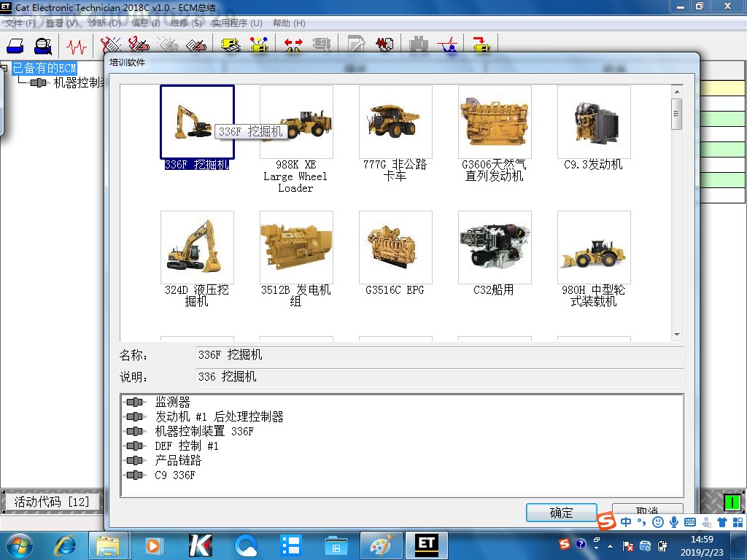Click the machine list scrollbar up arrow
747x560 pixels.
pyautogui.click(x=676, y=91)
